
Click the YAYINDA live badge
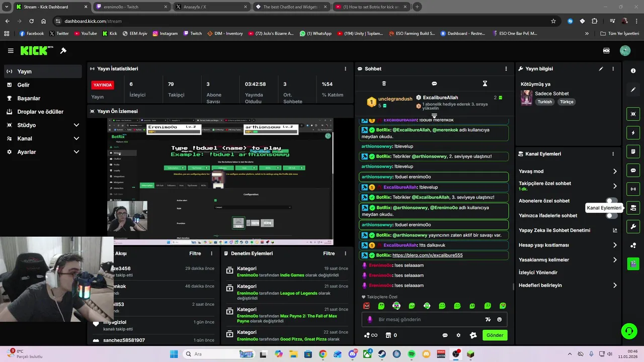click(103, 85)
